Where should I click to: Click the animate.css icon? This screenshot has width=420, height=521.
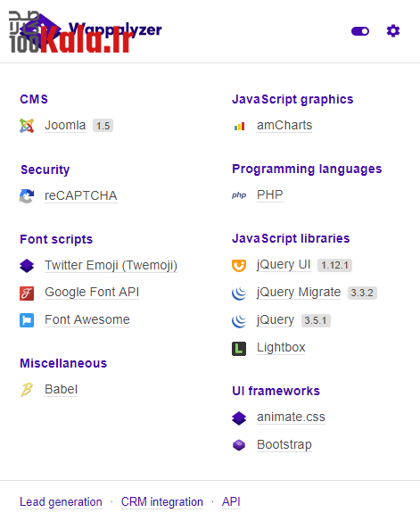pyautogui.click(x=239, y=418)
